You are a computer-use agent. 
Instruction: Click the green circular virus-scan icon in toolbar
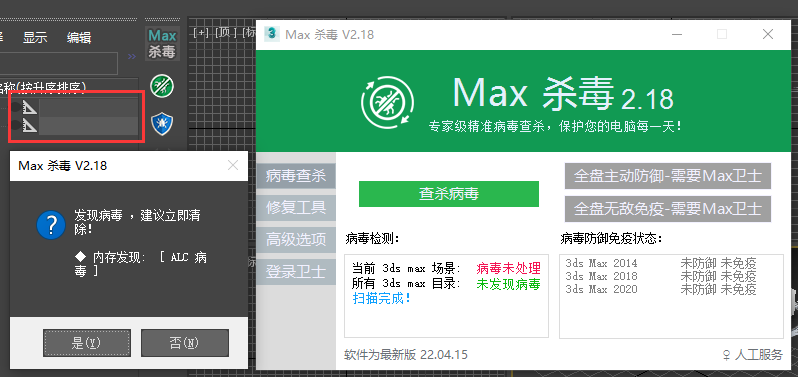pos(162,86)
